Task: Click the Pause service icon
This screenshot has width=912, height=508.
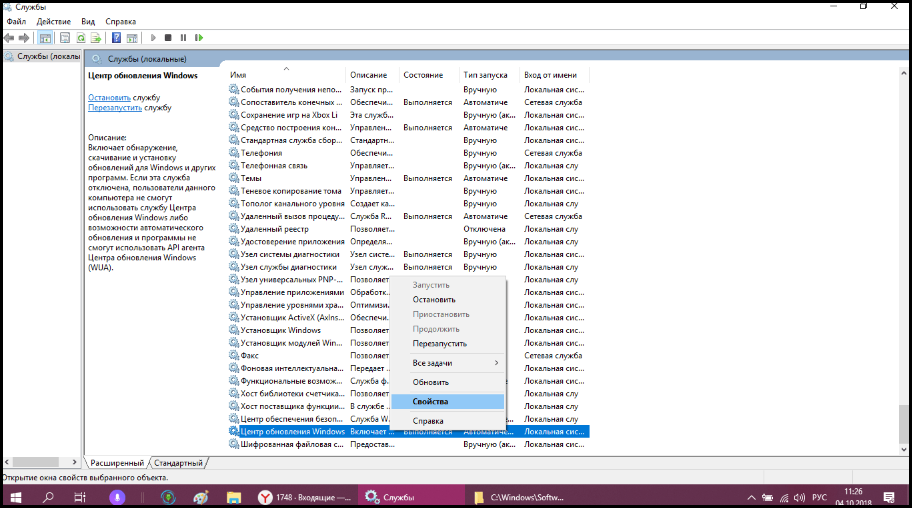Action: (x=183, y=38)
